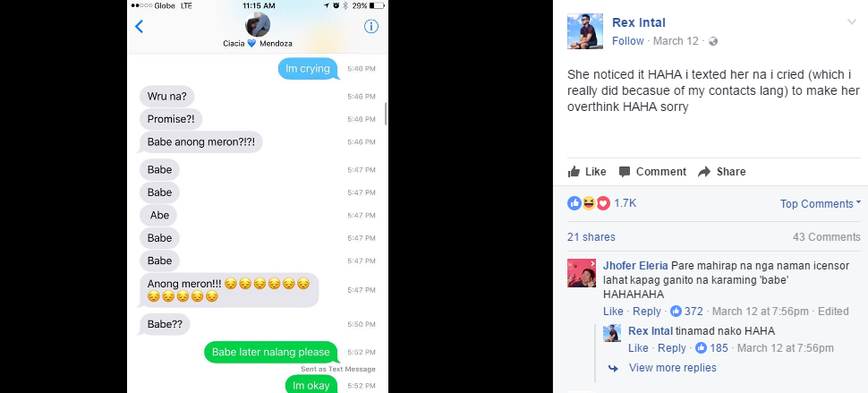
Task: Show all 43 Comments
Action: pos(827,237)
